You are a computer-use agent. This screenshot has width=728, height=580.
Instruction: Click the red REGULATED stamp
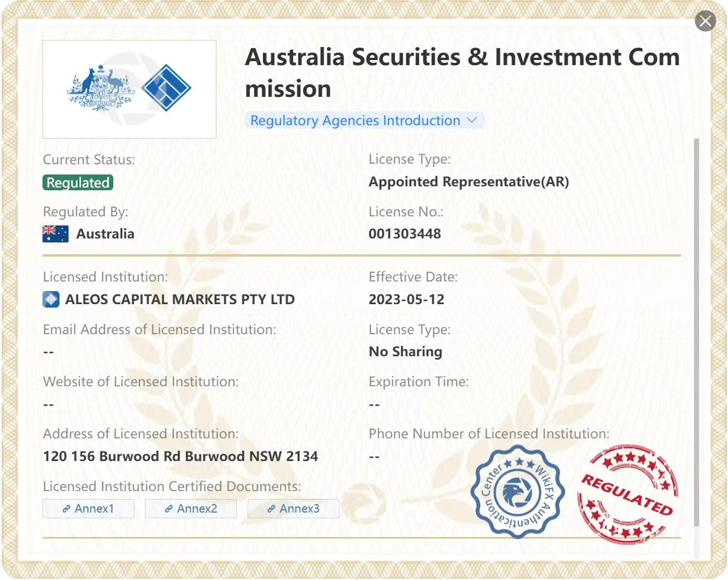click(x=628, y=494)
